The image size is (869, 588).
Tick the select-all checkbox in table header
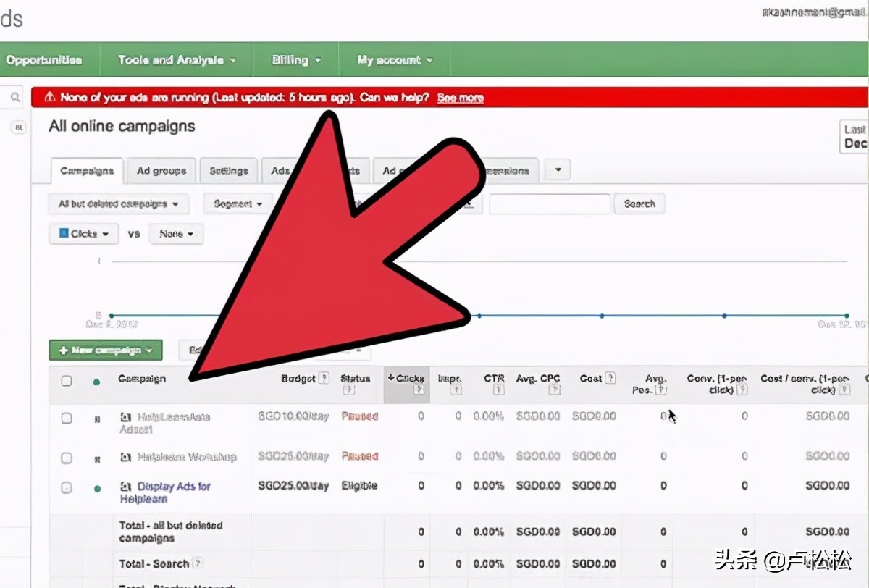click(x=67, y=381)
